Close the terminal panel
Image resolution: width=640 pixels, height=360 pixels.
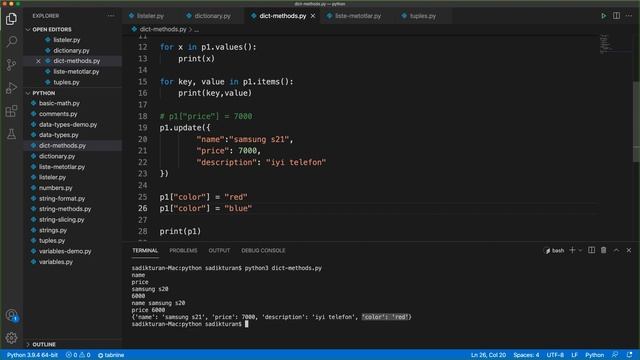point(629,250)
